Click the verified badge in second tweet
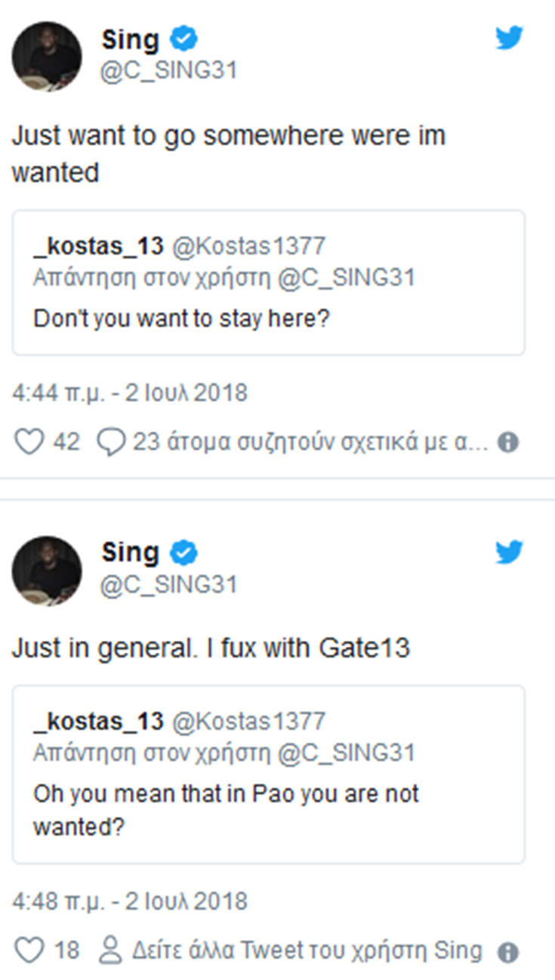555x980 pixels. click(183, 553)
